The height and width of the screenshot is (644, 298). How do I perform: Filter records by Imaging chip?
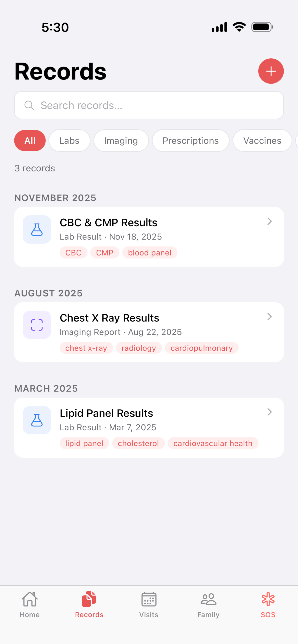(x=121, y=140)
